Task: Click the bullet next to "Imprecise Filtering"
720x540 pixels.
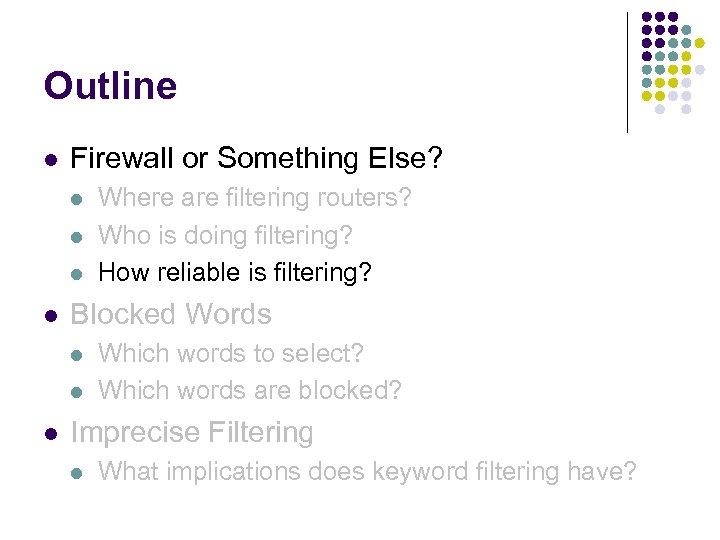Action: point(51,433)
